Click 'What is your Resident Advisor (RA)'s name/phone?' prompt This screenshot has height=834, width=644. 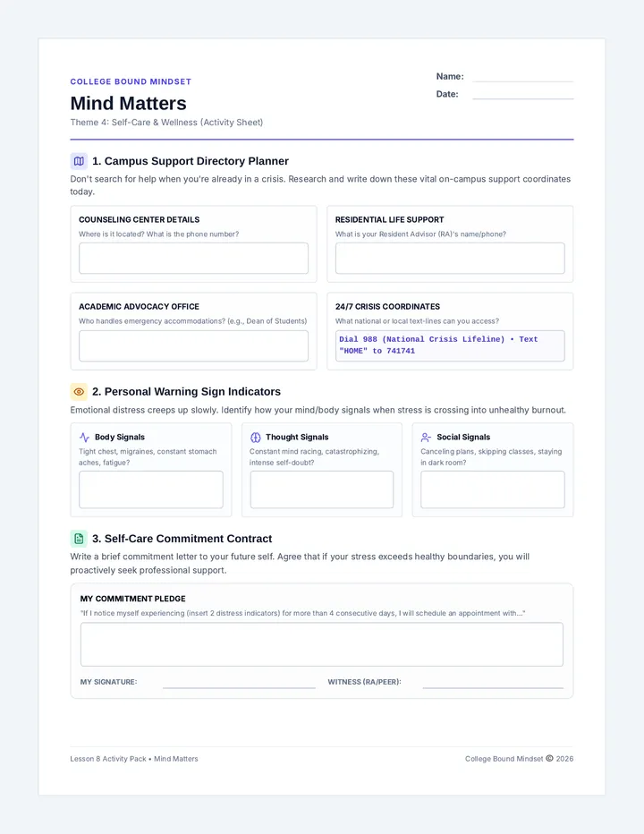[x=420, y=234]
